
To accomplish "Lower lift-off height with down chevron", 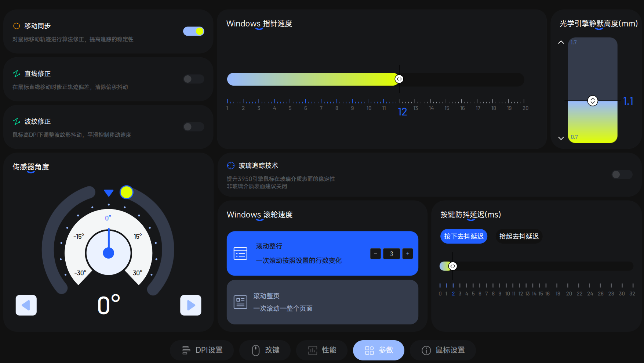I will coord(561,138).
